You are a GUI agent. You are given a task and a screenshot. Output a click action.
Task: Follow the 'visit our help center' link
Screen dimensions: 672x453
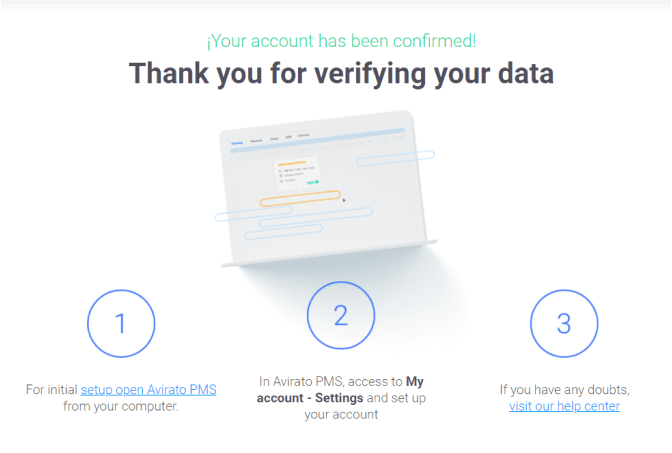564,406
